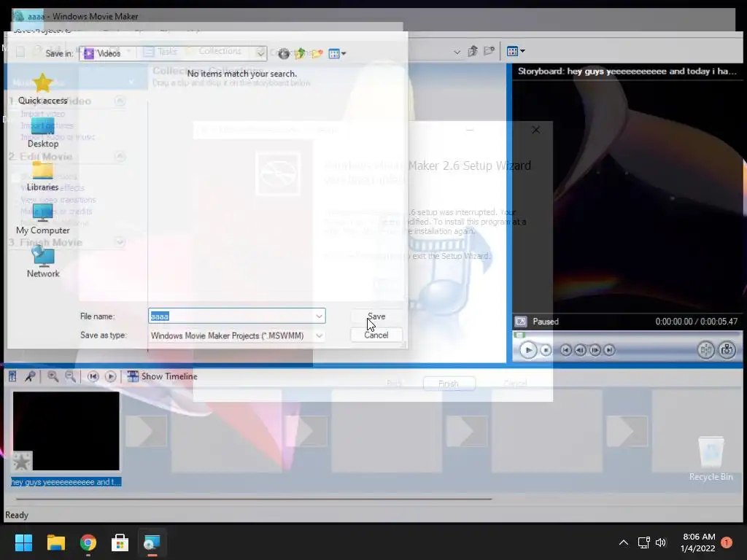Image resolution: width=747 pixels, height=560 pixels.
Task: Click the Movie Maker taskbar app icon
Action: coord(152,542)
